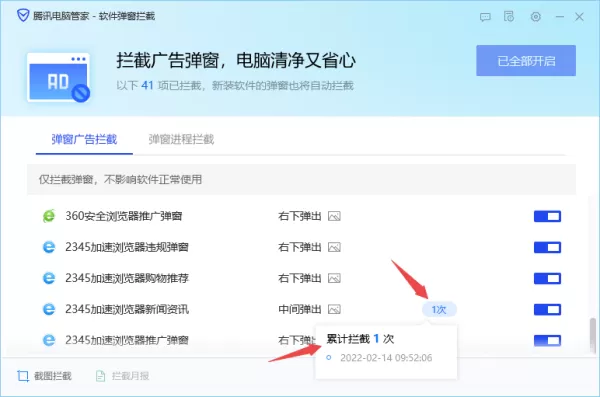Viewport: 600px width, 397px height.
Task: Click the AD block illustration
Action: [59, 77]
